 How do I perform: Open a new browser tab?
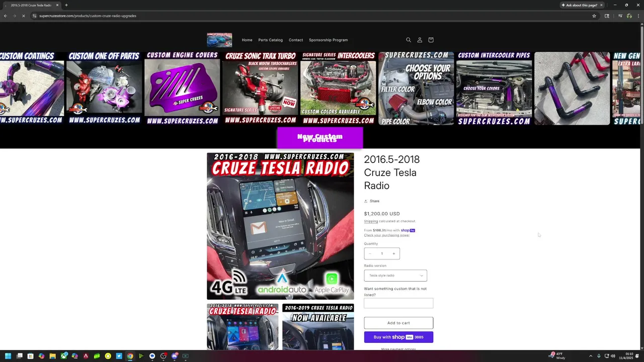(x=66, y=5)
